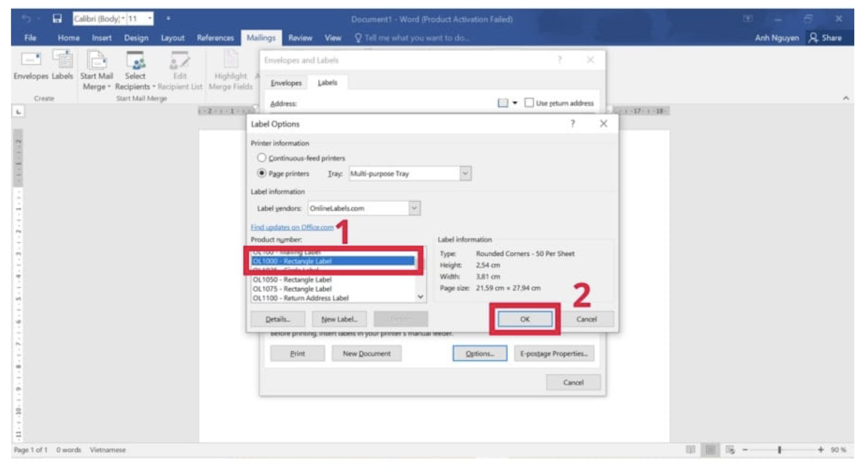This screenshot has height=470, width=868.
Task: Switch to the Envelopes tab in dialog
Action: pyautogui.click(x=286, y=83)
